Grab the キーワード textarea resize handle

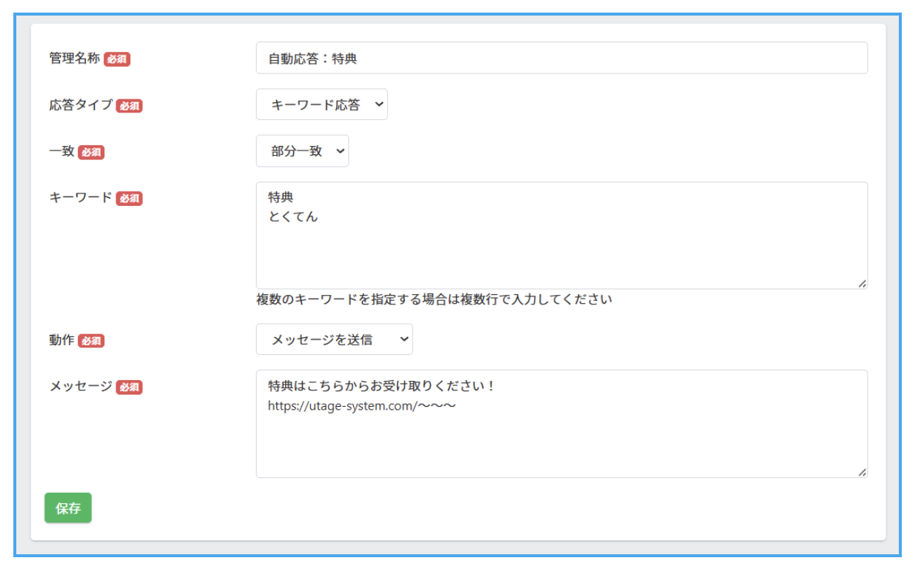pyautogui.click(x=862, y=283)
